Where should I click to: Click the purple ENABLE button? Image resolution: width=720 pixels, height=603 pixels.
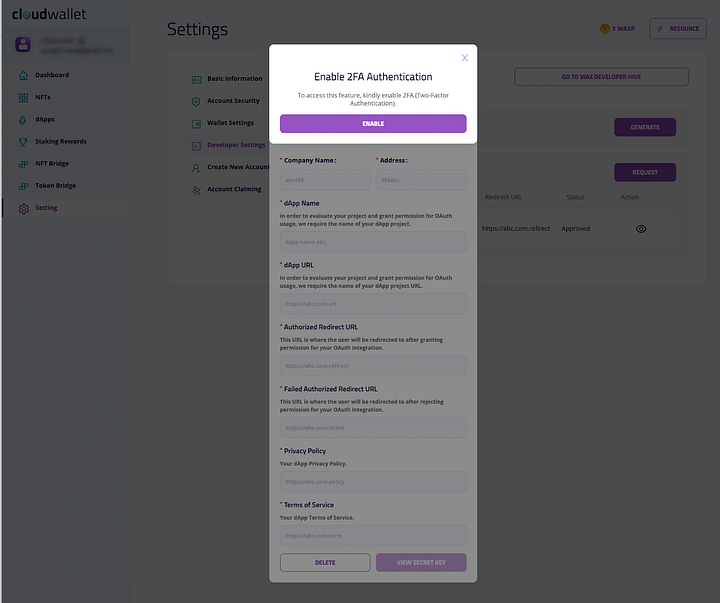pyautogui.click(x=373, y=124)
